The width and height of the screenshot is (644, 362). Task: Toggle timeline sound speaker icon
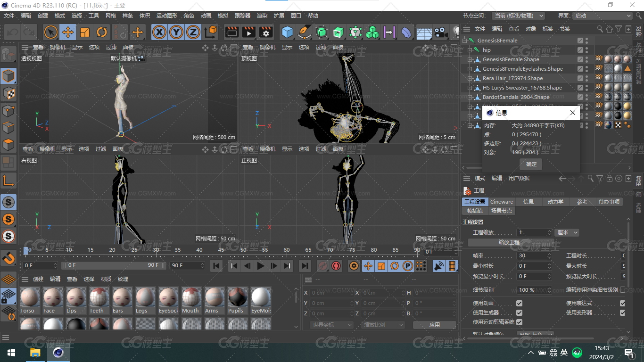coord(439,266)
